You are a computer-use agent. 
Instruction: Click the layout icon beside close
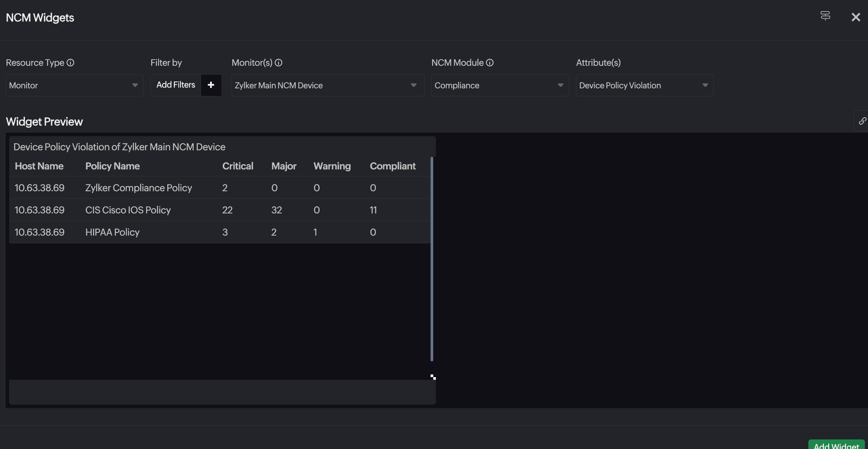tap(825, 16)
